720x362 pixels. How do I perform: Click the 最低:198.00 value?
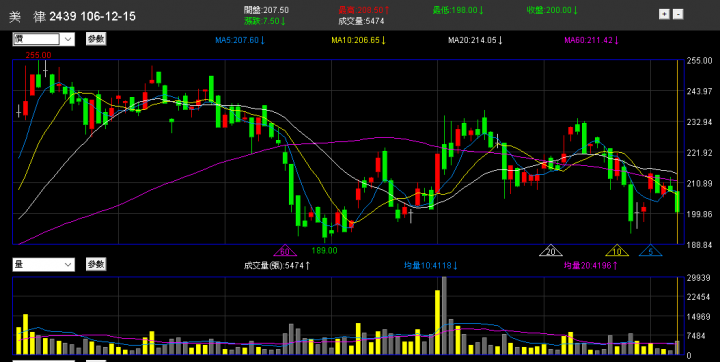click(458, 10)
